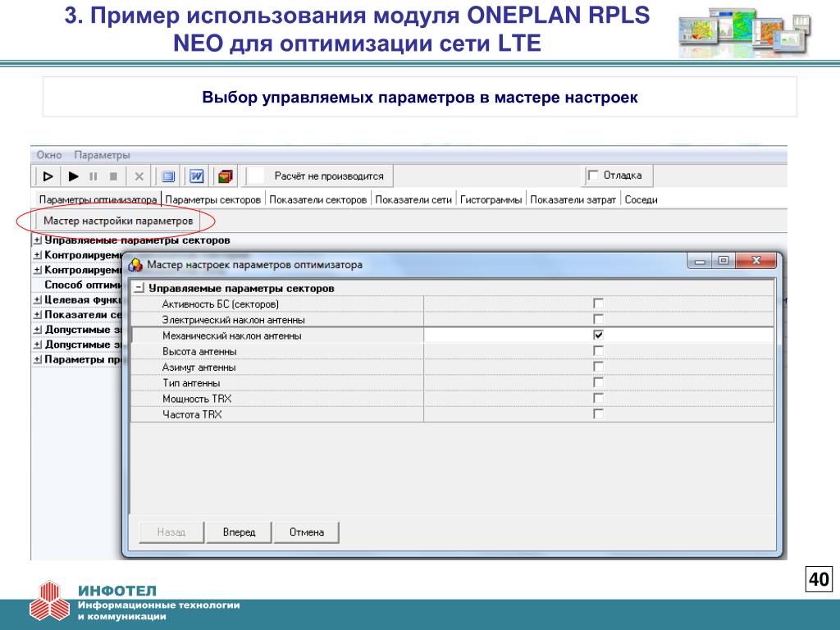Select the Высота антенны row label

[x=199, y=351]
